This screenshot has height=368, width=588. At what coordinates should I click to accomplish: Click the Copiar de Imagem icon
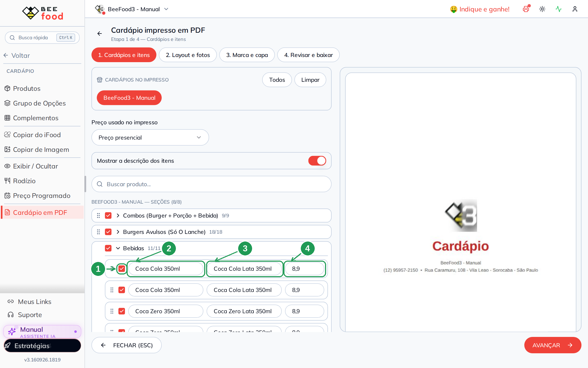pyautogui.click(x=7, y=149)
